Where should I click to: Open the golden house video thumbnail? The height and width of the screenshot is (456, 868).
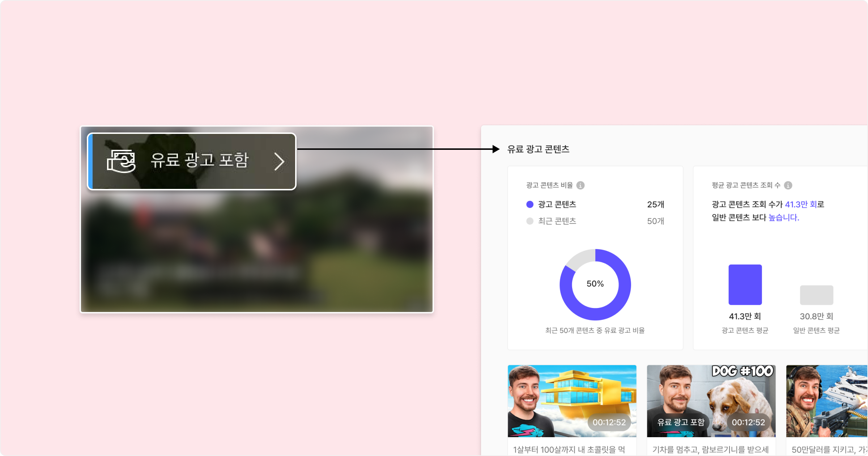click(x=571, y=394)
